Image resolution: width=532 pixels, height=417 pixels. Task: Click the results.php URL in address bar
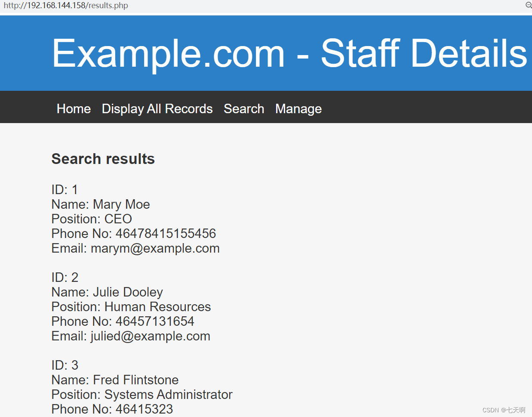tap(66, 6)
